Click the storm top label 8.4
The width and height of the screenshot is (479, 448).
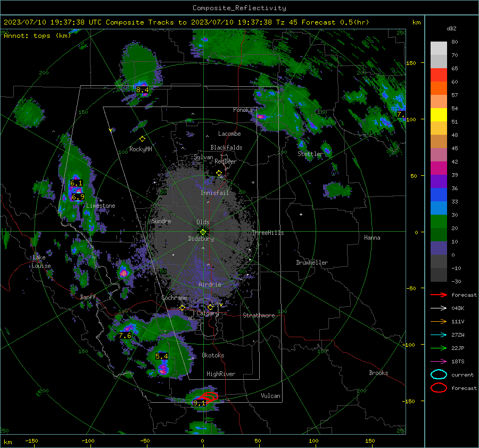pos(142,90)
